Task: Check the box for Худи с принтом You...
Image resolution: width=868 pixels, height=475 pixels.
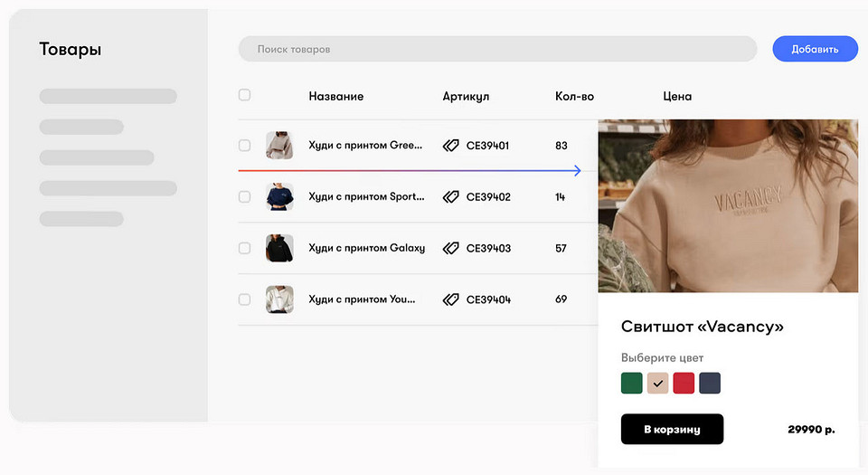Action: coord(244,299)
